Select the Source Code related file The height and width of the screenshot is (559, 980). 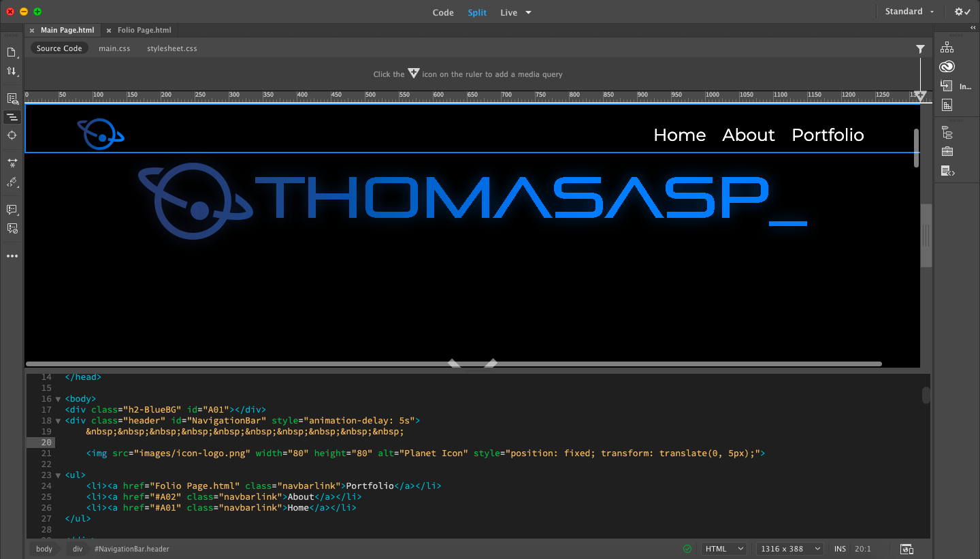click(x=59, y=48)
